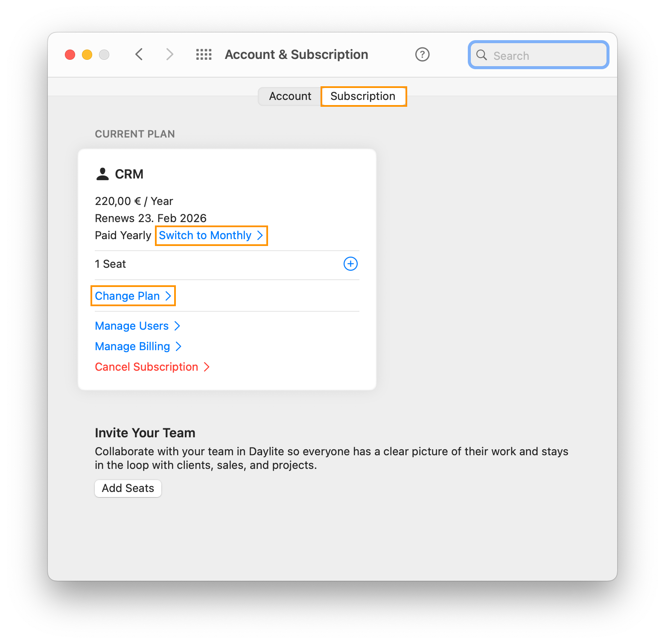Viewport: 665px width, 644px height.
Task: Click the 220,00 € / Year price
Action: [134, 201]
